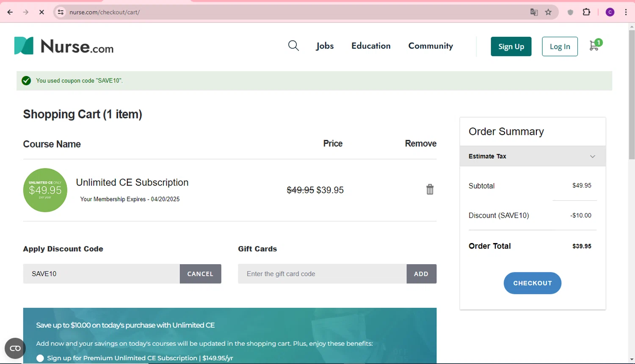Click the coupon code used message

pyautogui.click(x=79, y=81)
